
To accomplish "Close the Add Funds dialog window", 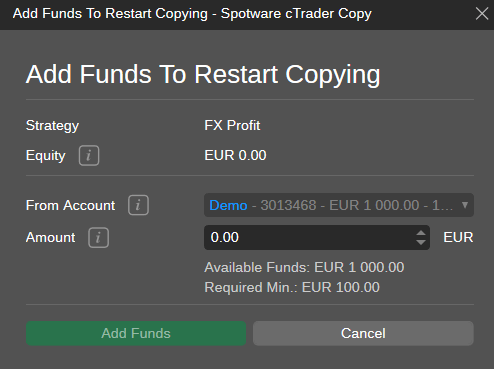I will pos(482,14).
